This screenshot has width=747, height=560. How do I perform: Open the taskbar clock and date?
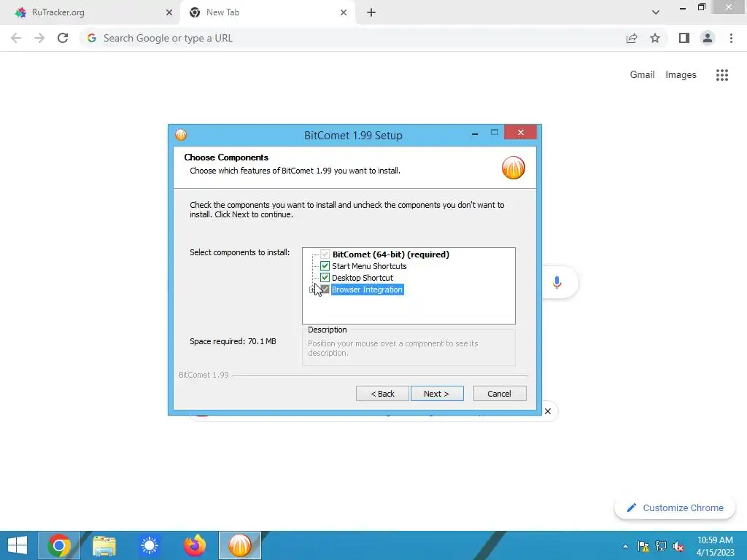[x=715, y=545]
